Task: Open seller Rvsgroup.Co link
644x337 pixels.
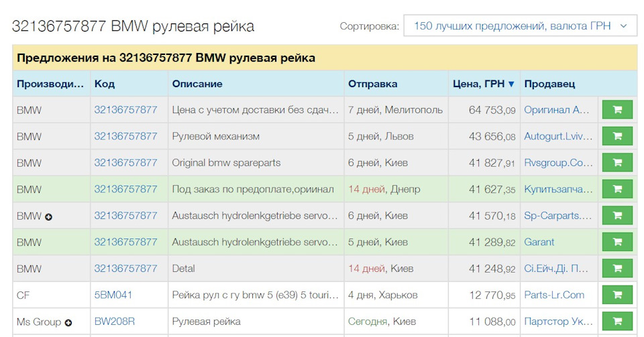Action: [x=558, y=163]
